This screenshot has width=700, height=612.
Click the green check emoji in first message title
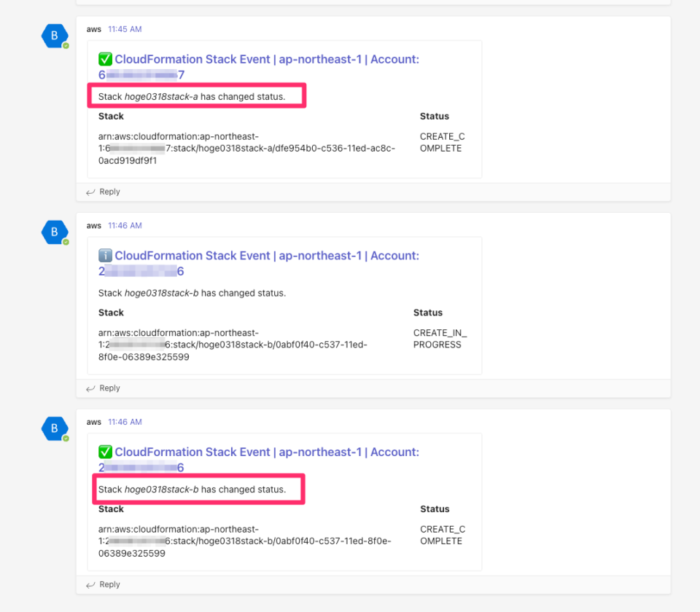tap(105, 59)
